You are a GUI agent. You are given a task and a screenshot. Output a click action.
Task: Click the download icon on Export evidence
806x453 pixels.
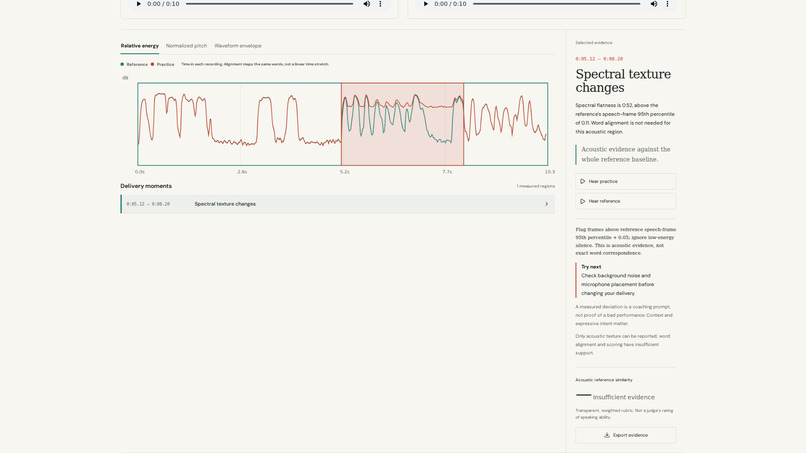tap(607, 435)
